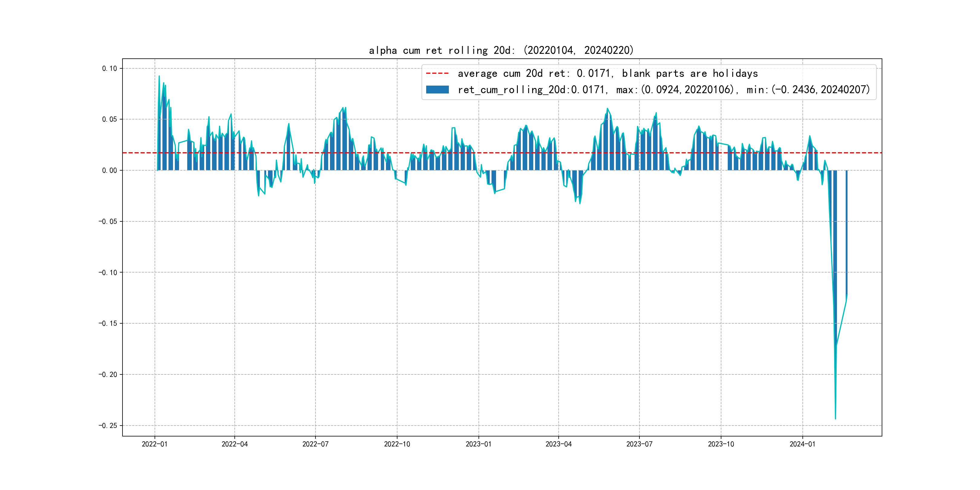This screenshot has width=980, height=490.
Task: Click the -0.25 y-axis tick label
Action: (108, 425)
